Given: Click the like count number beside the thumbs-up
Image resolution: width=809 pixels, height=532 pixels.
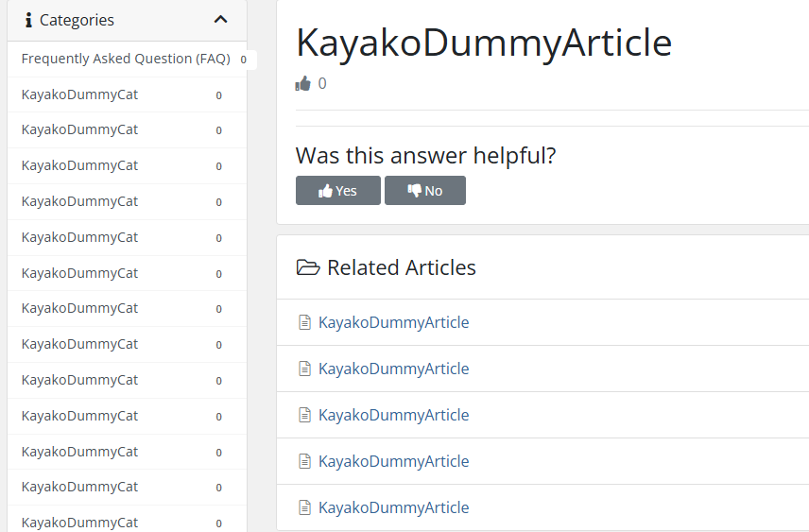Looking at the screenshot, I should click(x=322, y=84).
